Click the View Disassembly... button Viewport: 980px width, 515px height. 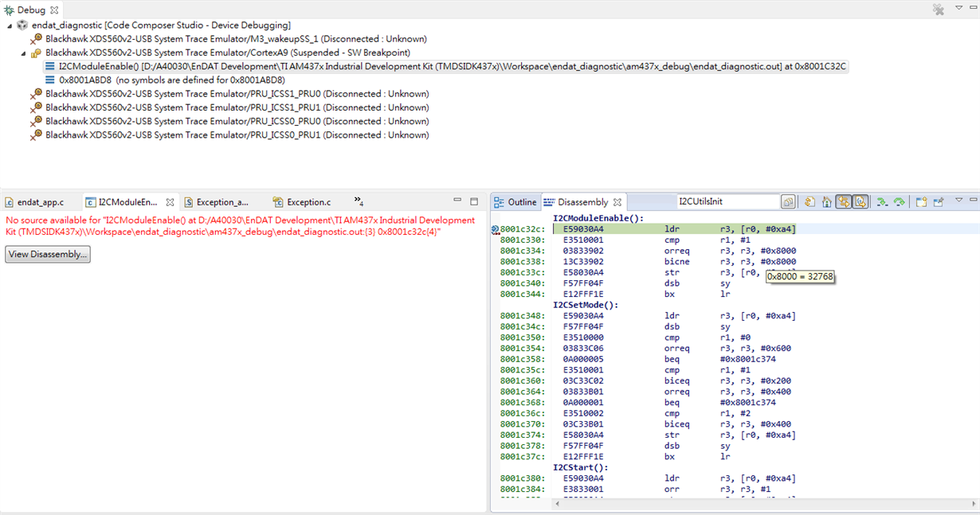click(x=48, y=255)
